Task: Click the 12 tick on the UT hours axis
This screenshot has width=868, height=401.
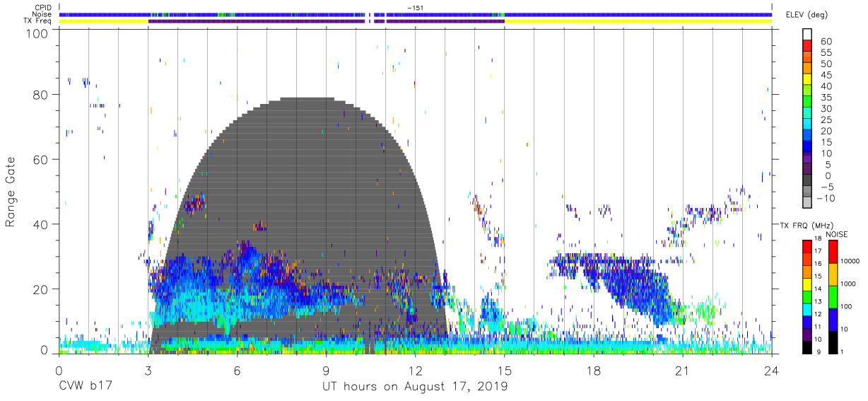Action: (x=415, y=371)
